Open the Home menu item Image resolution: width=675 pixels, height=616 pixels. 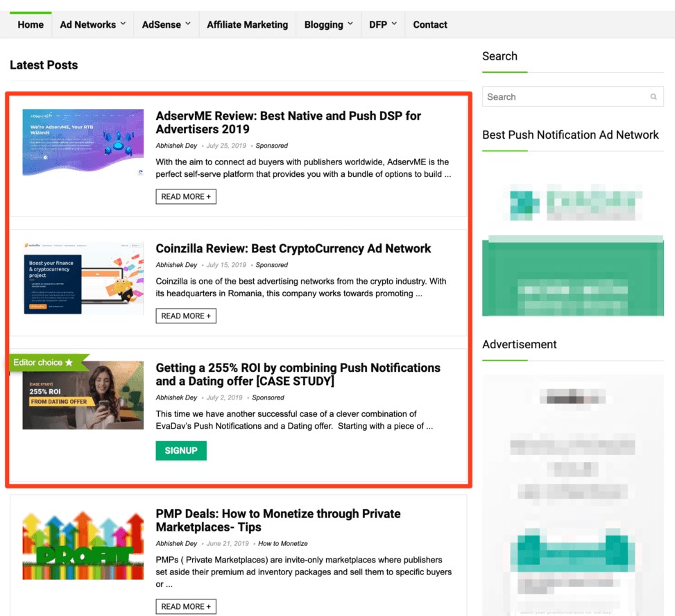(x=31, y=24)
